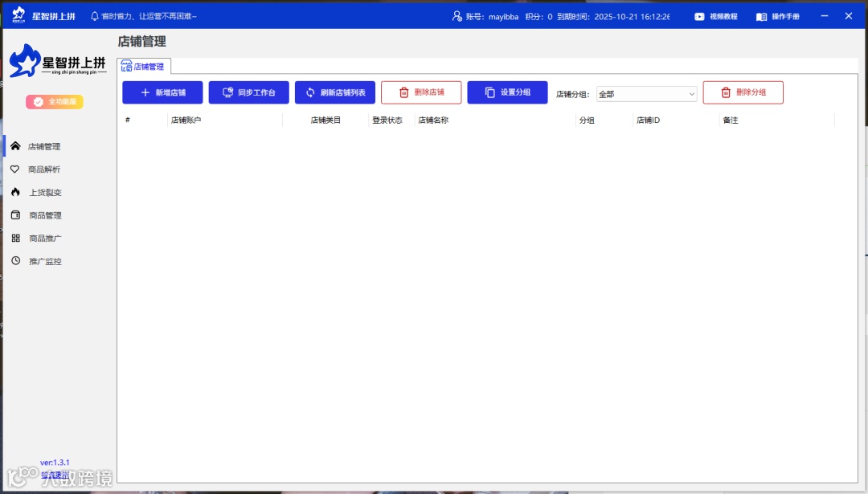The height and width of the screenshot is (494, 868).
Task: Open 推广监控 in the sidebar
Action: point(45,261)
